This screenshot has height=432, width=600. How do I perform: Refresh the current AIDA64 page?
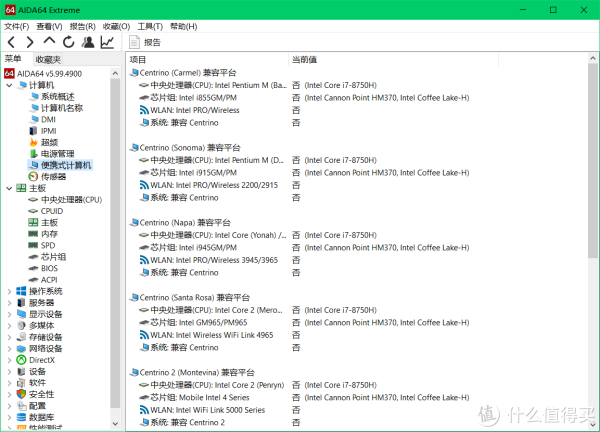tap(69, 42)
